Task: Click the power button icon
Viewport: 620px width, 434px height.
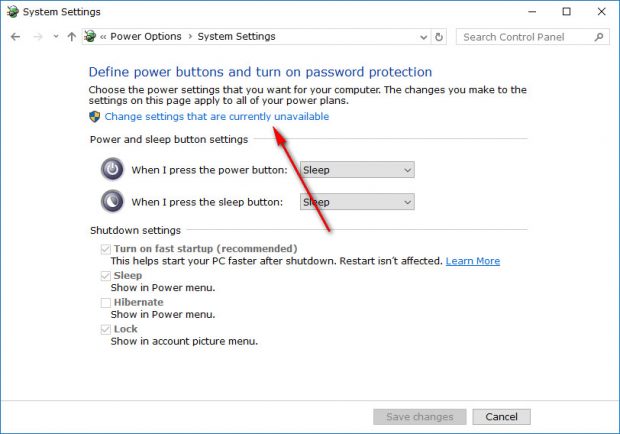Action: pos(112,169)
